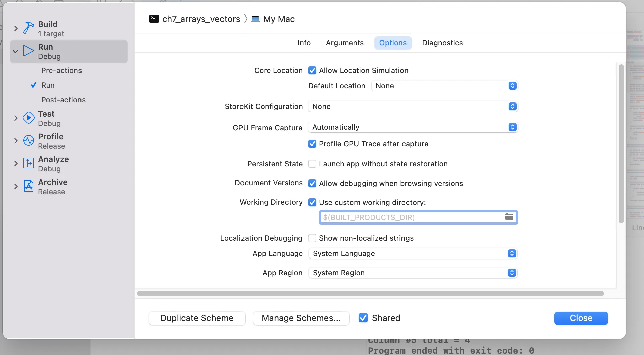Click the folder icon in working directory field
Viewport: 644px width, 355px height.
(x=509, y=217)
